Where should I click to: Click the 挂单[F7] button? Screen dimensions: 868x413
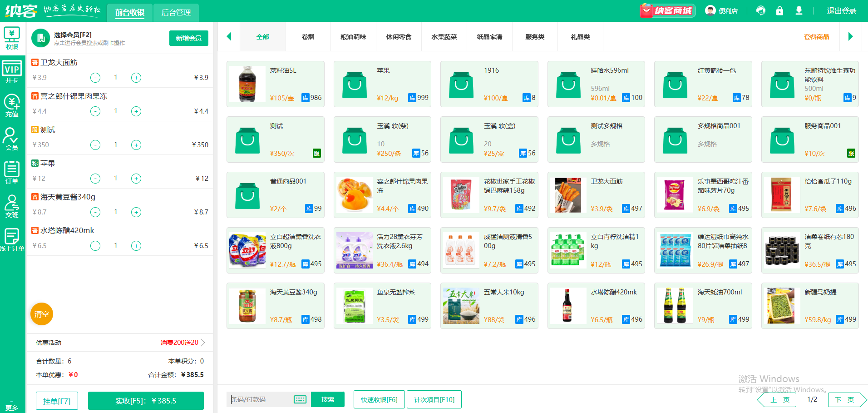coord(57,401)
